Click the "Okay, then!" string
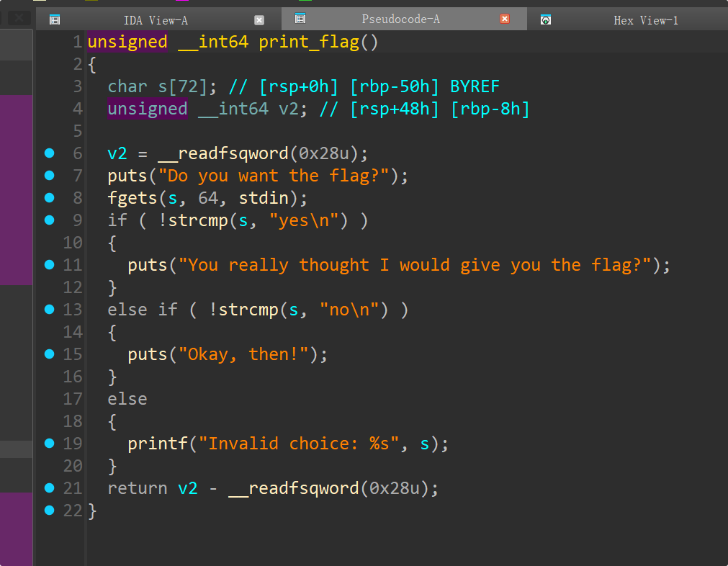Screen dimensions: 728x566 (244, 355)
